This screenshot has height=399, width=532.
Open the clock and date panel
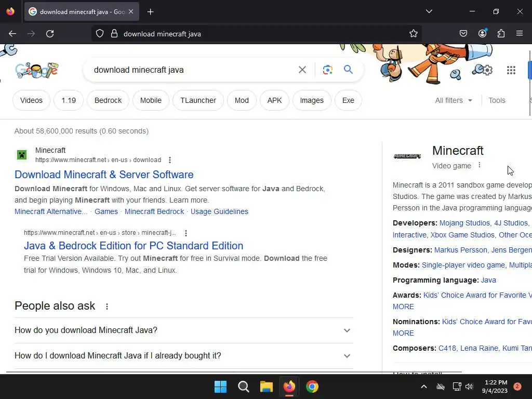(496, 387)
